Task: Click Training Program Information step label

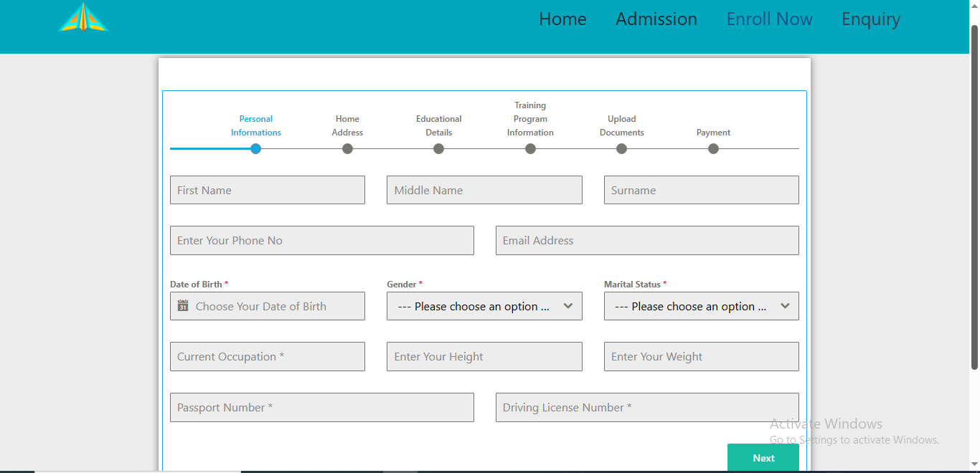Action: (x=530, y=119)
